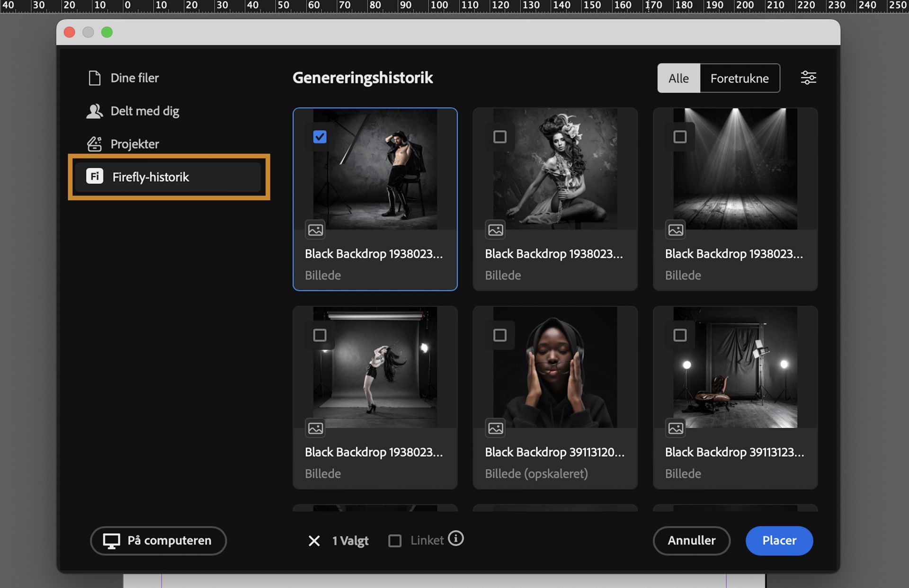Click the Firefly Fi icon in sidebar
Viewport: 909px width, 588px height.
pos(95,176)
